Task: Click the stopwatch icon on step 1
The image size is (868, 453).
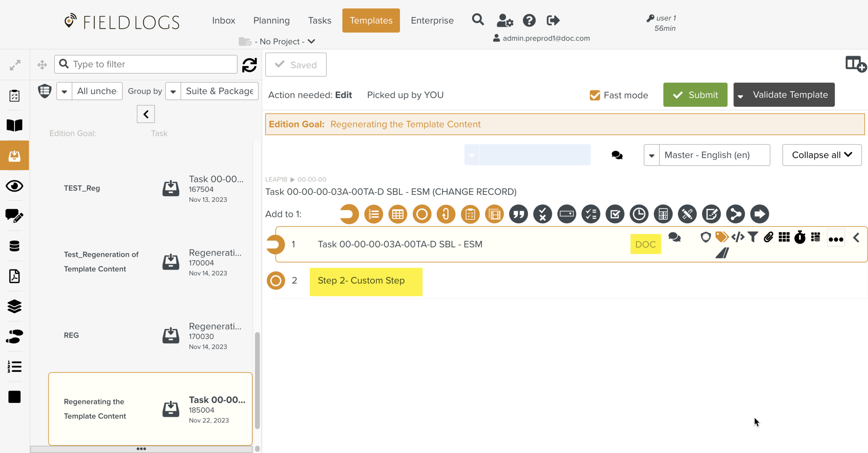Action: 800,237
